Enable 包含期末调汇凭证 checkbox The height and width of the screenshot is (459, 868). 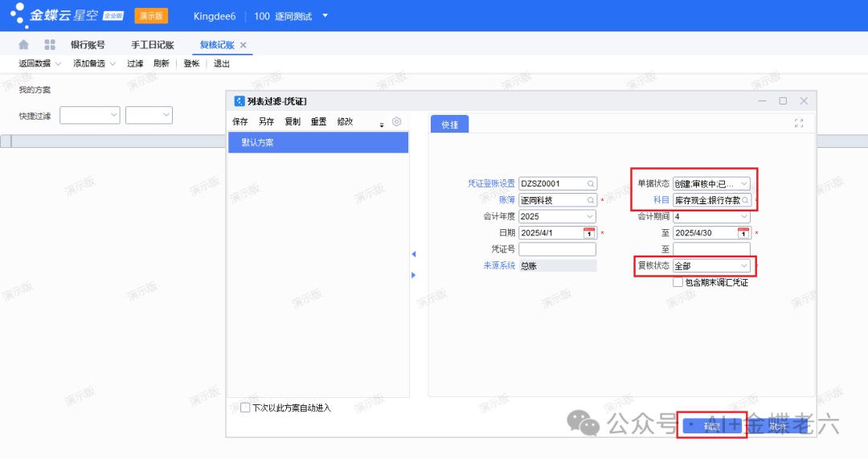click(x=678, y=282)
